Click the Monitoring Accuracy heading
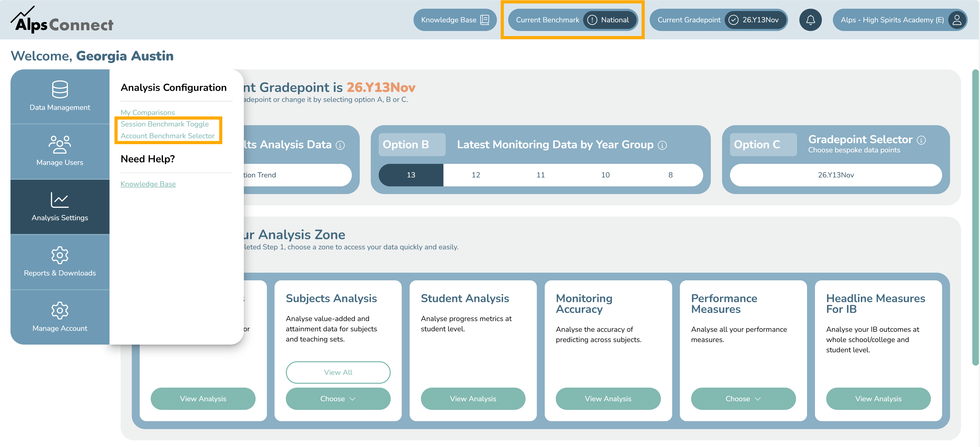This screenshot has width=980, height=447. click(x=584, y=304)
